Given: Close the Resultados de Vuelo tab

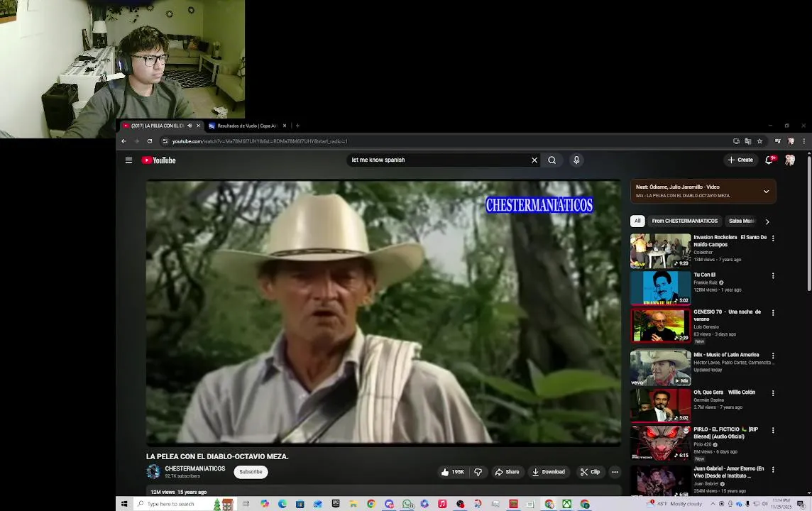Looking at the screenshot, I should pos(285,126).
